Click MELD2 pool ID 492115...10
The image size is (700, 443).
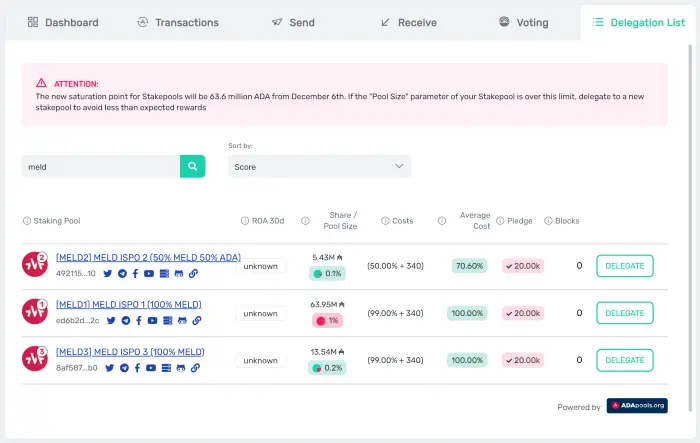pos(75,273)
